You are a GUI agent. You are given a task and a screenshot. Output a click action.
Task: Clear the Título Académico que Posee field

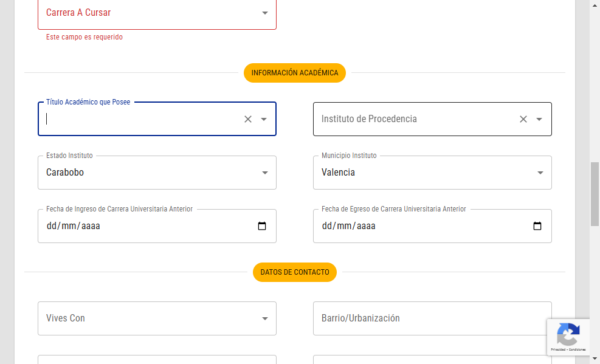(x=248, y=119)
